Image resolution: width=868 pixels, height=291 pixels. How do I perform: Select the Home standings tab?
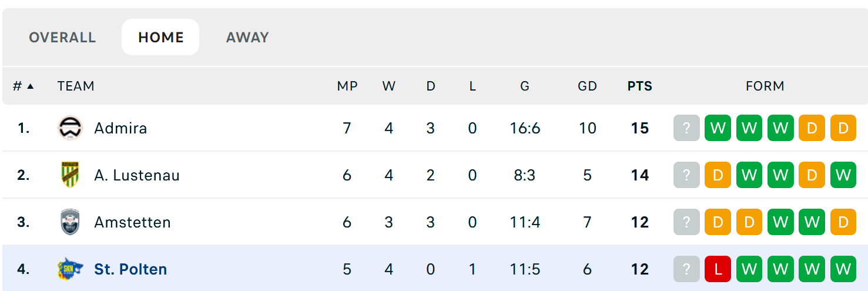160,38
